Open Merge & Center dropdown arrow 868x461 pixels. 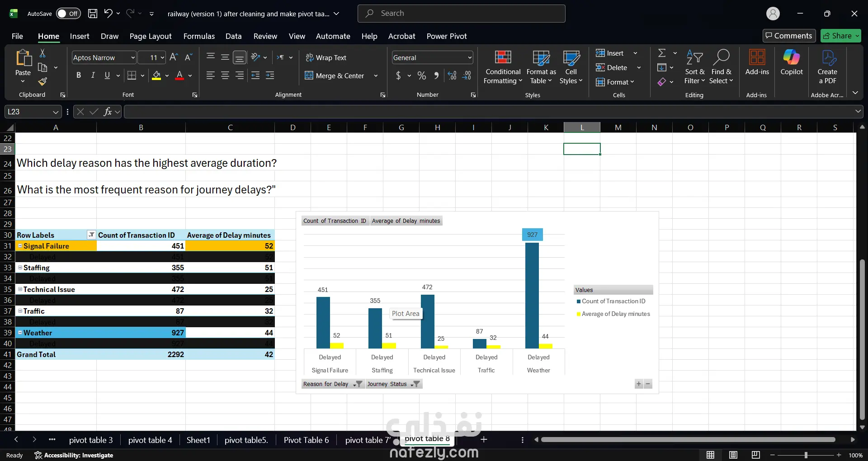tap(376, 75)
